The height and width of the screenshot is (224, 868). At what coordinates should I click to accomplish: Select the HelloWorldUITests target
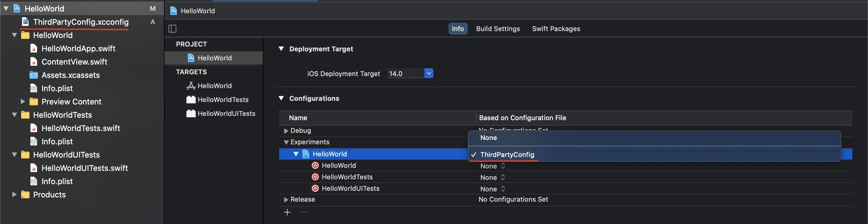pyautogui.click(x=226, y=113)
